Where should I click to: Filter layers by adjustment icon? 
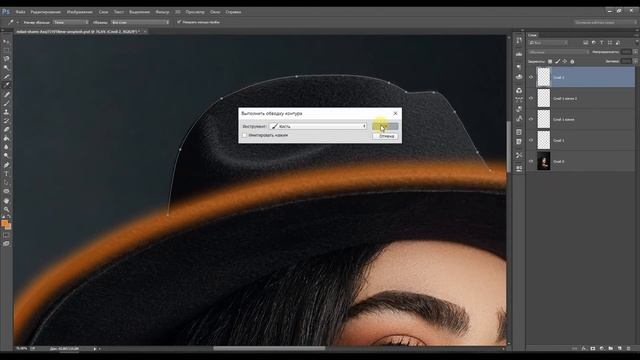tap(593, 42)
